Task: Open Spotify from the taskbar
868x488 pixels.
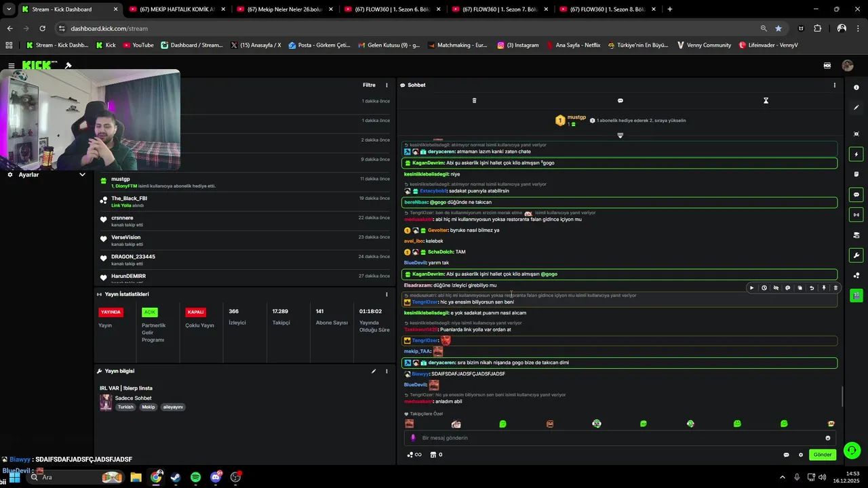Action: (x=195, y=477)
